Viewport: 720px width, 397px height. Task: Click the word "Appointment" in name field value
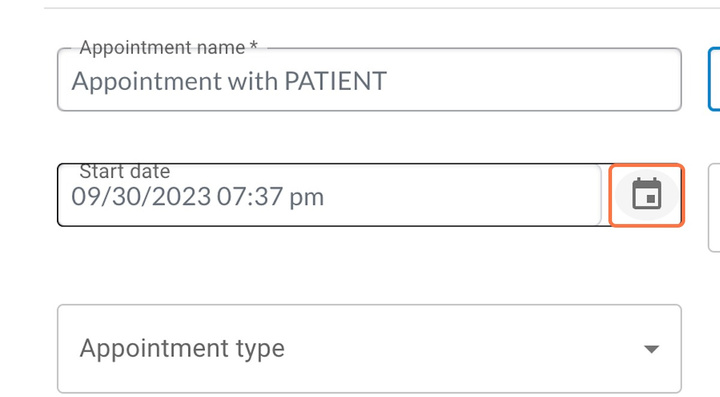pos(146,82)
